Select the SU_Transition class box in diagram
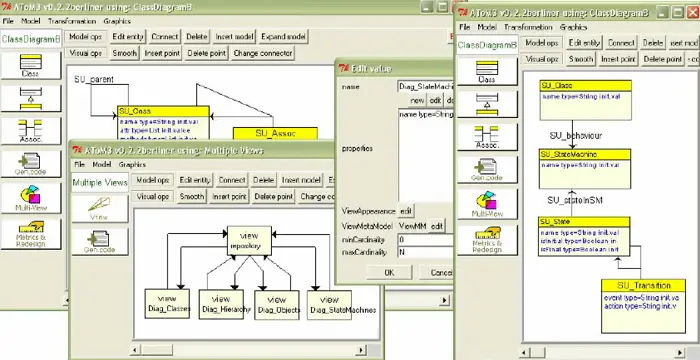Image resolution: width=700 pixels, height=360 pixels. point(643,306)
